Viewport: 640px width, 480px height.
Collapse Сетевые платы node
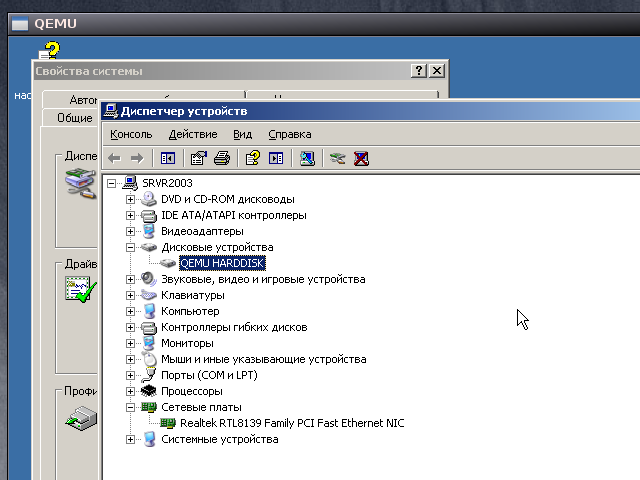130,407
